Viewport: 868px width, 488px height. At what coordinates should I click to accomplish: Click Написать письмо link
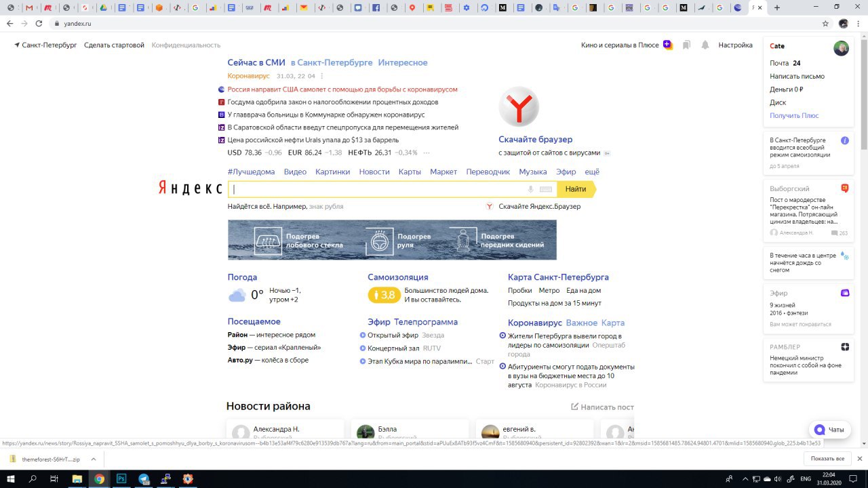[x=797, y=76]
